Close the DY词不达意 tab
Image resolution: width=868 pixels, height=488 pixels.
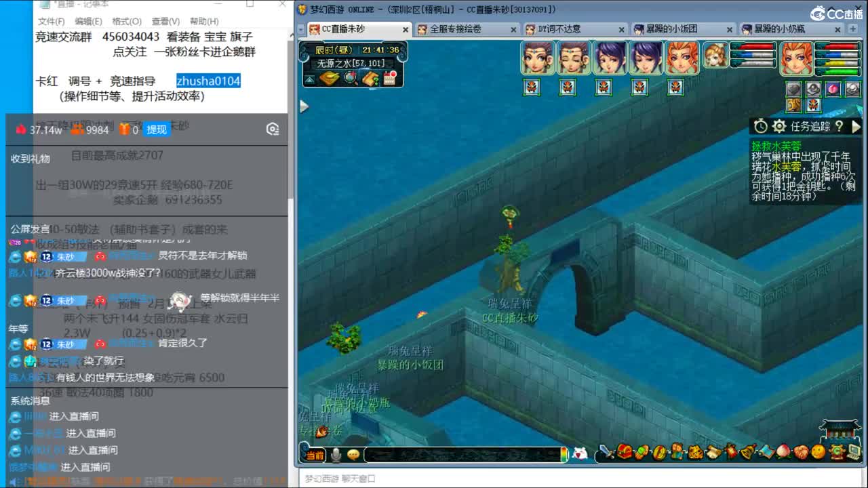pos(622,30)
